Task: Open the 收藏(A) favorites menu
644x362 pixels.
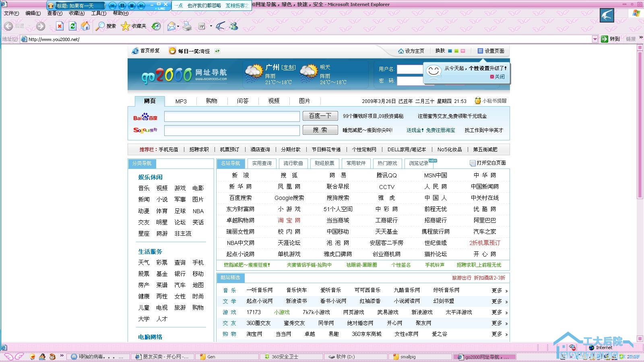Action: click(76, 13)
